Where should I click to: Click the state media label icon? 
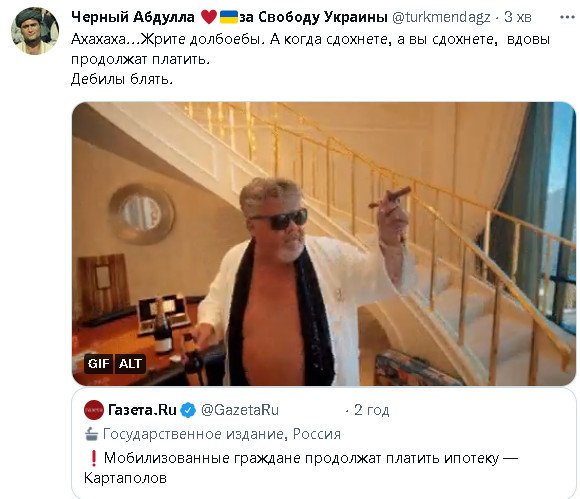[91, 434]
